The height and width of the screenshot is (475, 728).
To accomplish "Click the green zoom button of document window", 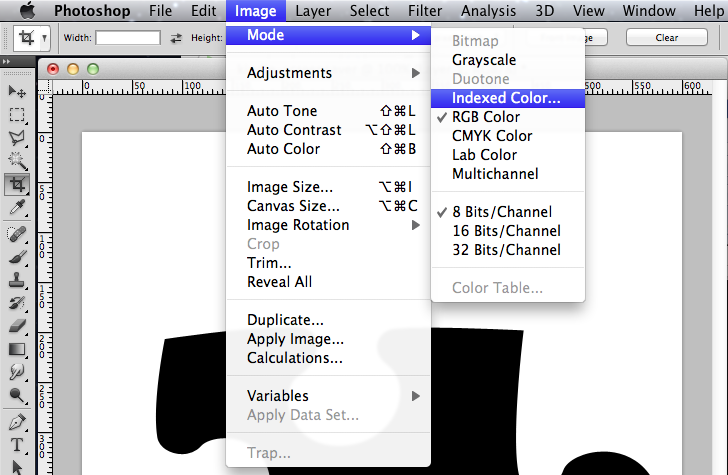I will pyautogui.click(x=93, y=69).
